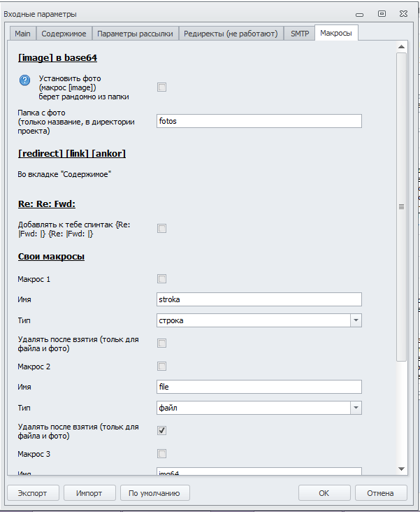Go to the SMTP tab
Viewport: 420px width, 512px height.
pyautogui.click(x=300, y=33)
